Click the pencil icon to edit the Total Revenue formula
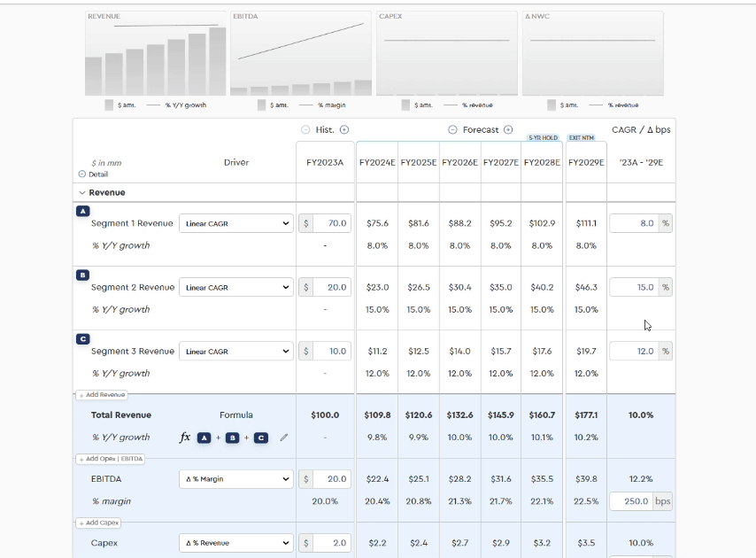The image size is (756, 558). pos(284,438)
